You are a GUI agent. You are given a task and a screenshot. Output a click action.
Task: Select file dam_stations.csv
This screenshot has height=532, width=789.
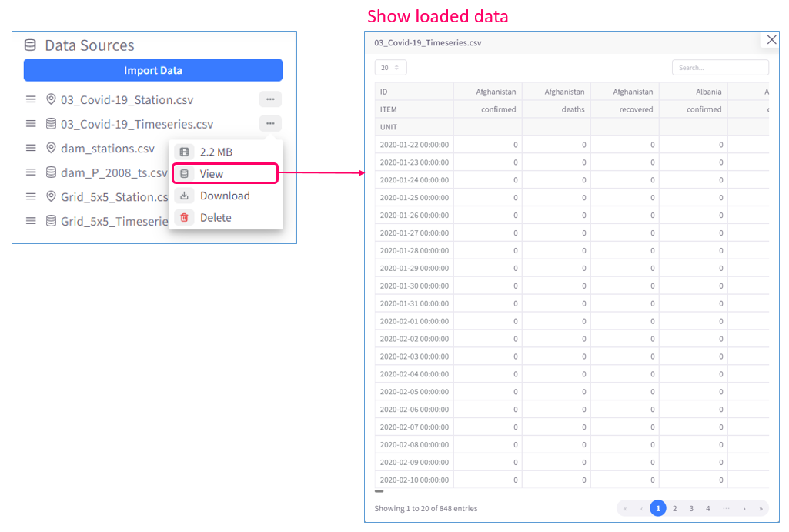tap(108, 149)
